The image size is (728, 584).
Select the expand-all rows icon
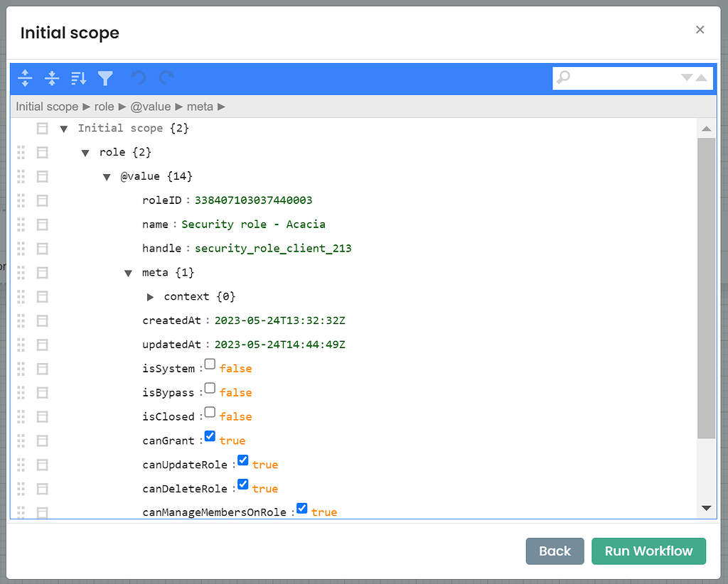click(x=25, y=78)
